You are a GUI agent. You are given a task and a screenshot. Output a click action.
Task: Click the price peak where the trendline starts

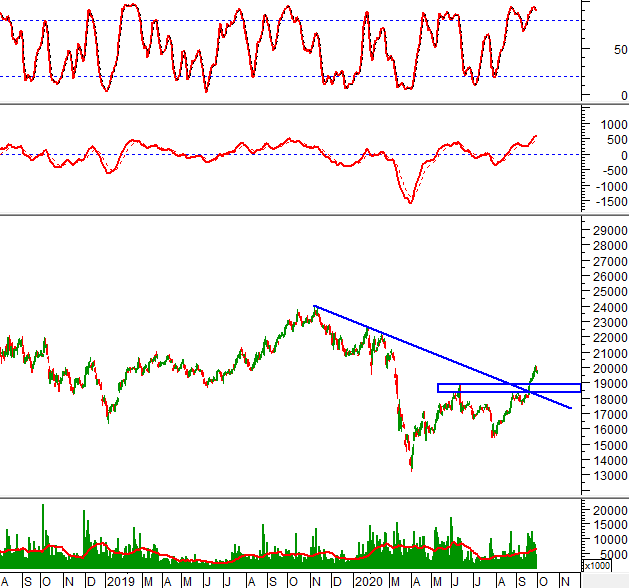(x=315, y=308)
